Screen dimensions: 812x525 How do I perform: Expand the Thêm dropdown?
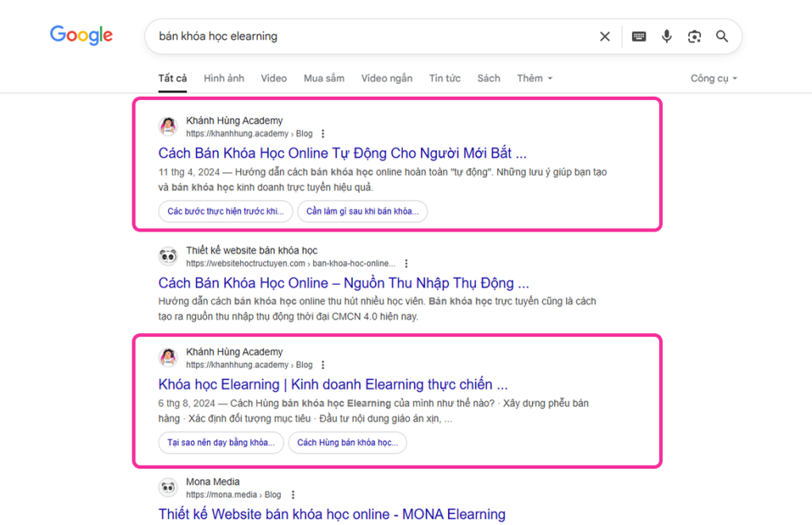pyautogui.click(x=534, y=79)
